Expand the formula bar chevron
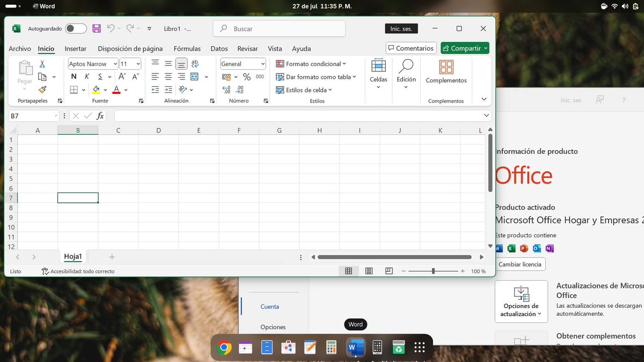 click(486, 115)
